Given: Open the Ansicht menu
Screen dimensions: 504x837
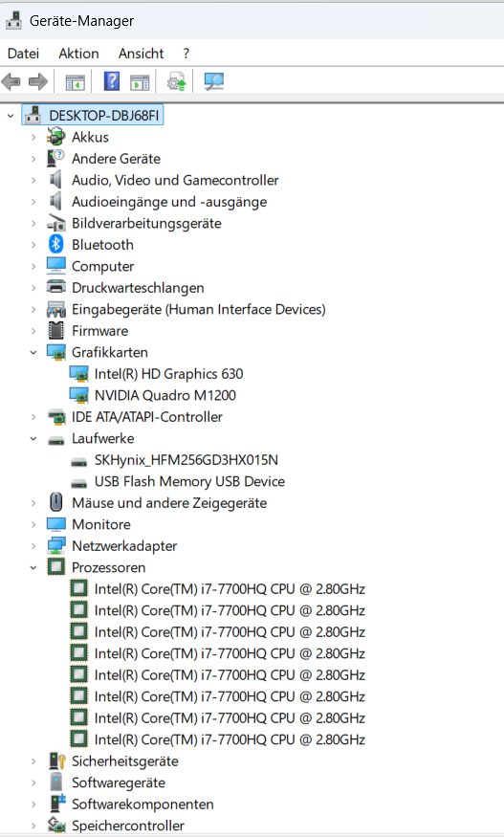Looking at the screenshot, I should 141,54.
